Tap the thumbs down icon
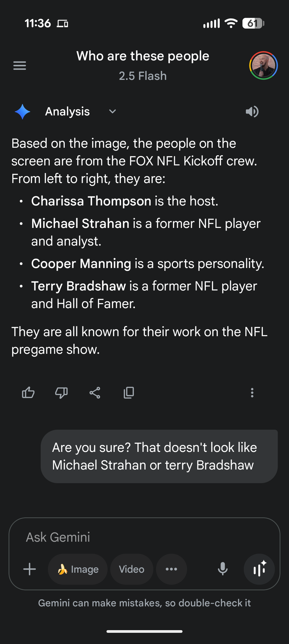 pyautogui.click(x=61, y=393)
